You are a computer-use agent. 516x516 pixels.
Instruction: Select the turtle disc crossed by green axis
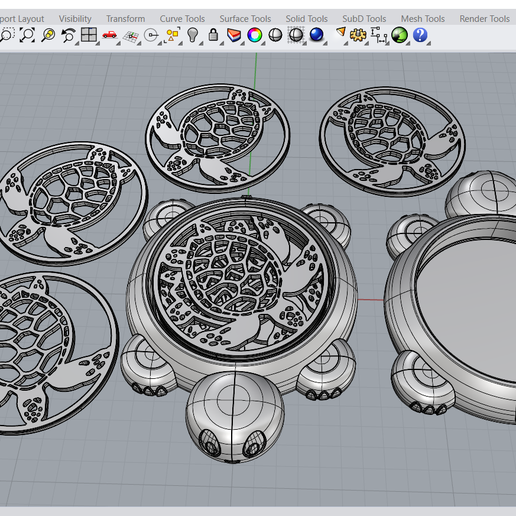[x=217, y=138]
